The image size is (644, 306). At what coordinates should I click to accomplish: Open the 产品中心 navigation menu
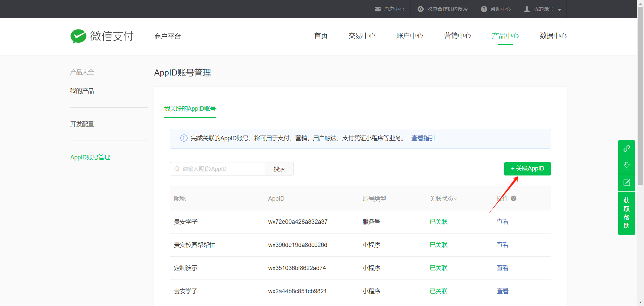click(x=505, y=36)
